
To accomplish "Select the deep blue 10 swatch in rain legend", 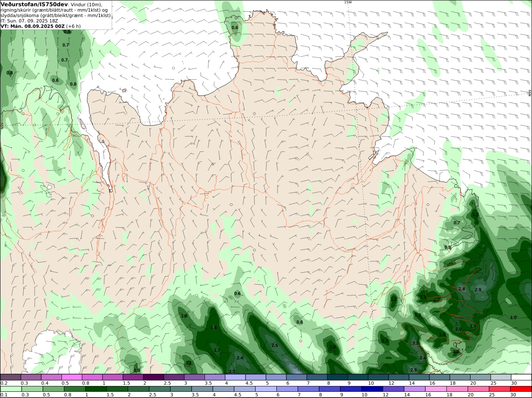I will (x=372, y=389).
